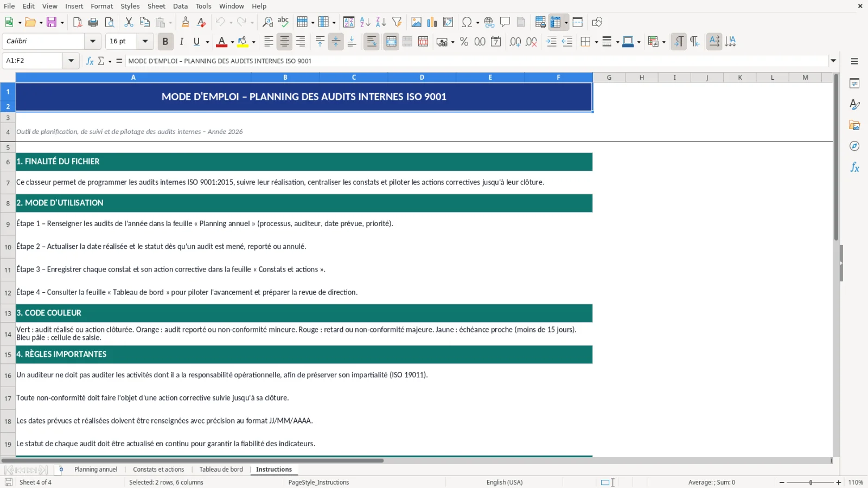This screenshot has width=868, height=488.
Task: Toggle bold formatting
Action: pyautogui.click(x=165, y=42)
